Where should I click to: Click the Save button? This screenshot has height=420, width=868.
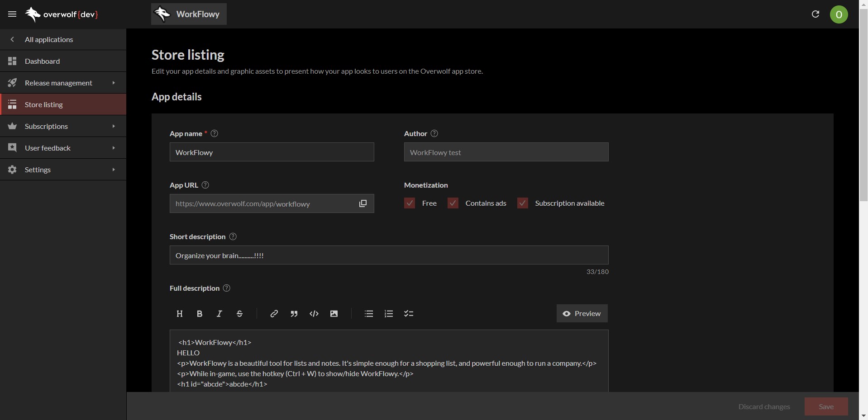(826, 406)
